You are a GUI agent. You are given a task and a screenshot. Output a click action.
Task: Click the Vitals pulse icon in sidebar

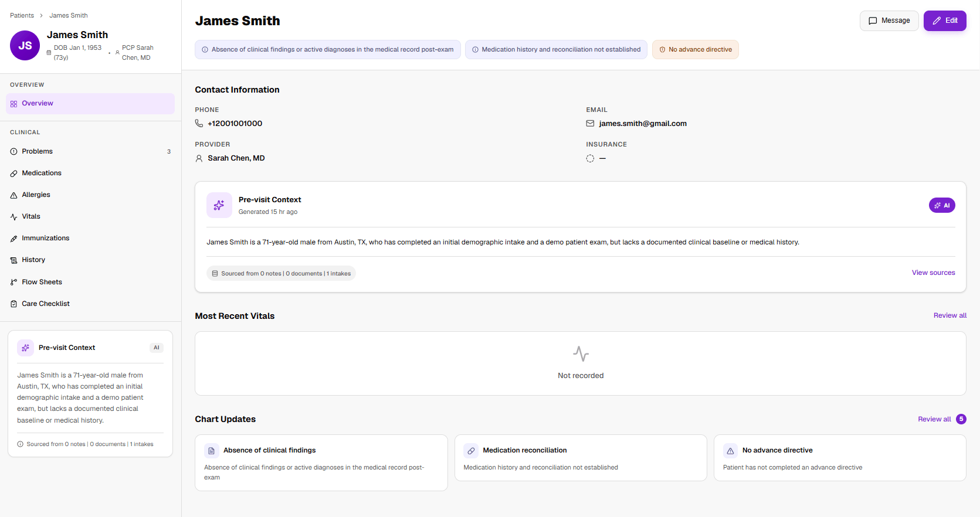[13, 217]
